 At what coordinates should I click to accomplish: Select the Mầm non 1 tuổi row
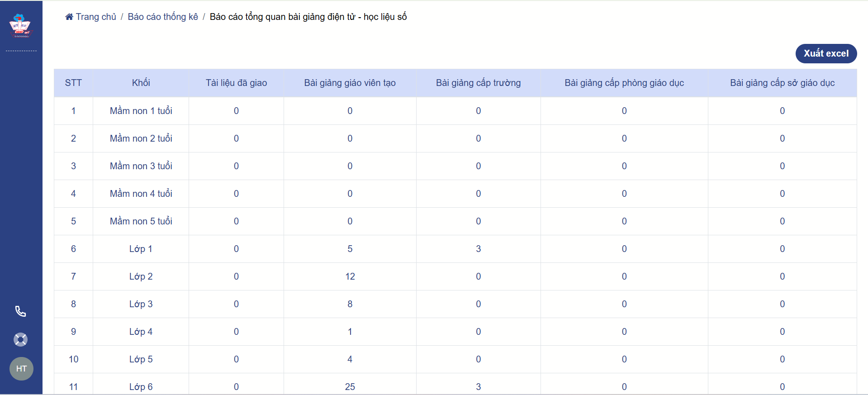(x=141, y=111)
